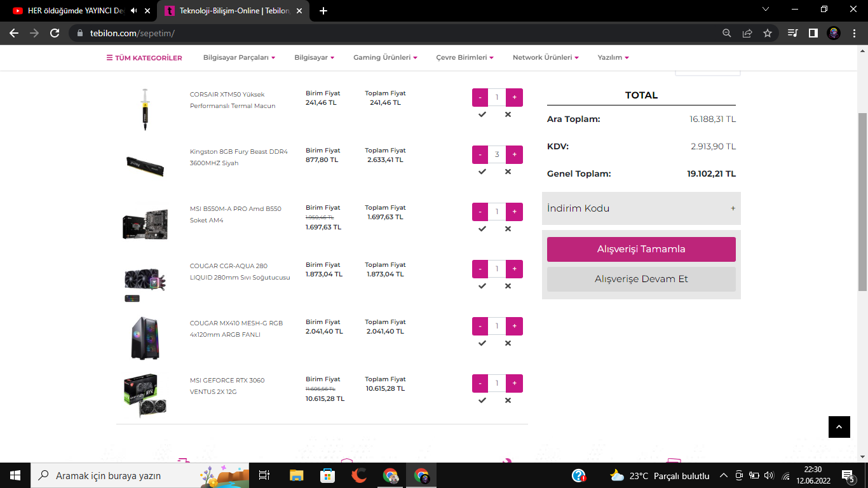This screenshot has width=868, height=488.
Task: Open the TÜM KATEGORİLER menu
Action: (144, 58)
